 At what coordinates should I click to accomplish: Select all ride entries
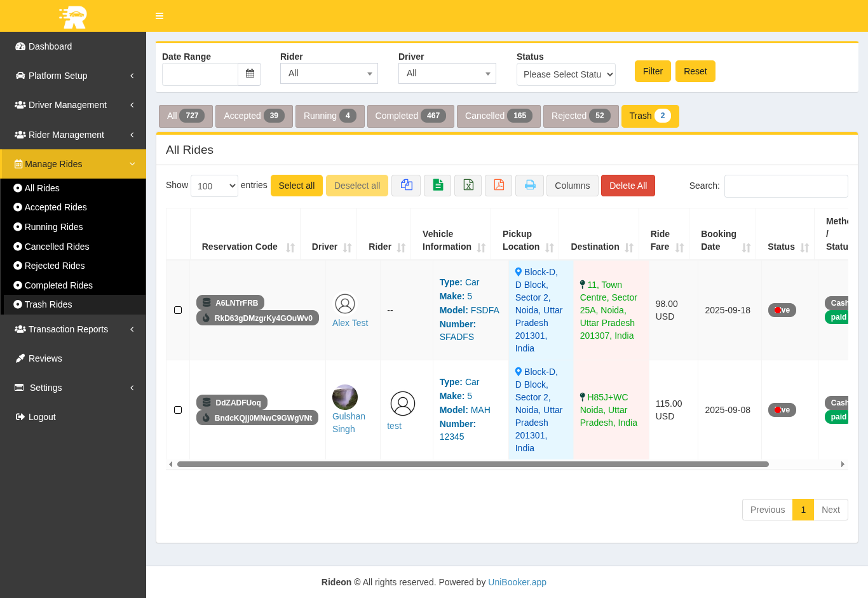[296, 186]
